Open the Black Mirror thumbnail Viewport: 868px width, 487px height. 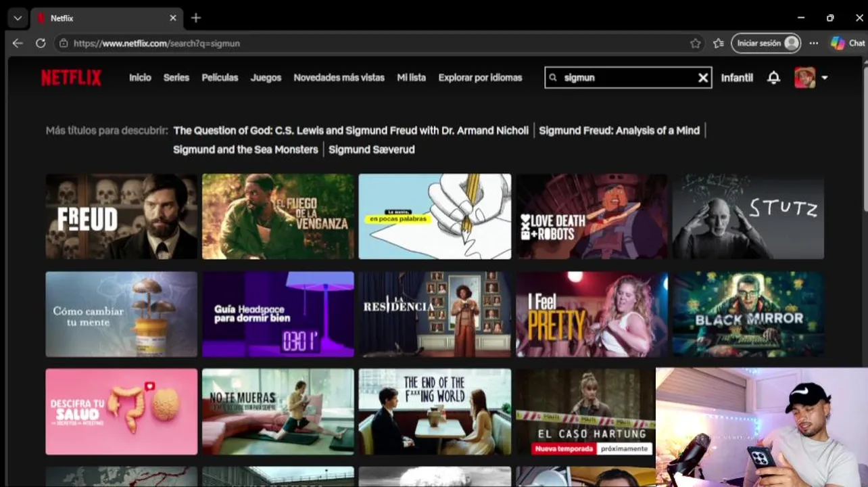[748, 315]
